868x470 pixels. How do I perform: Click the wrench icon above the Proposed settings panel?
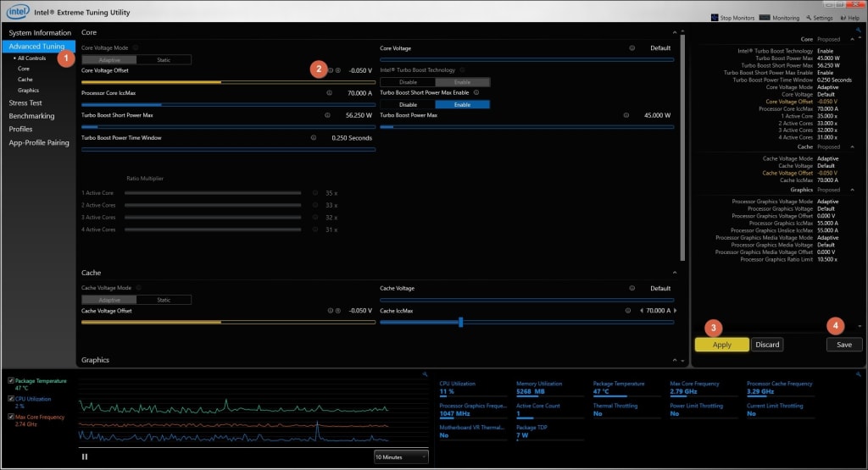point(859,30)
